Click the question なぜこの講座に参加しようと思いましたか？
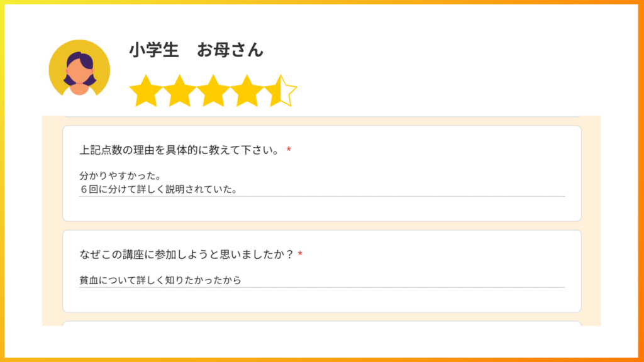 [187, 255]
